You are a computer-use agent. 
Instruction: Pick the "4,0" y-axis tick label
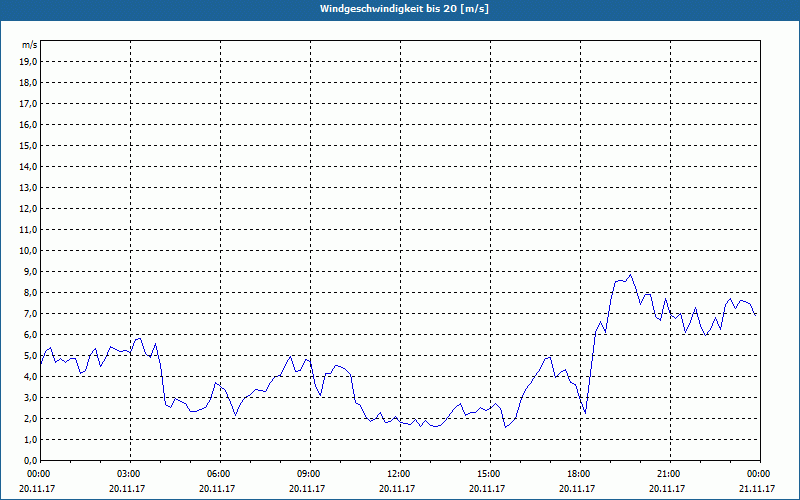[30, 377]
